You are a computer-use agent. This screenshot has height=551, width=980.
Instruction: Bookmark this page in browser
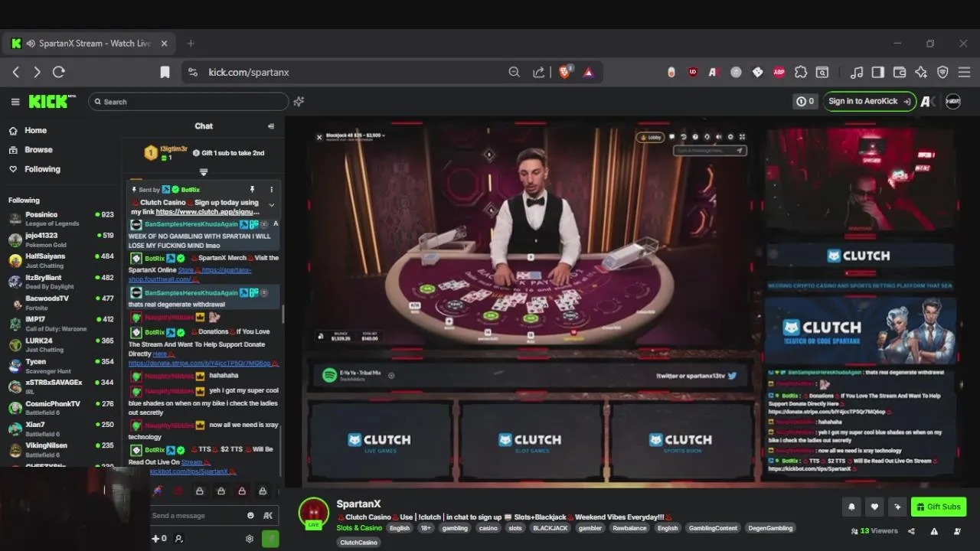(x=165, y=72)
